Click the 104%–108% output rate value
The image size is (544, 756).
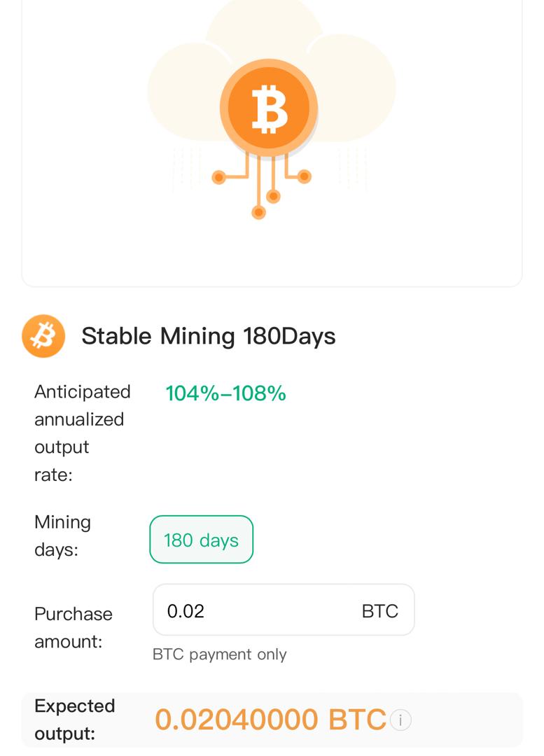[x=225, y=393]
